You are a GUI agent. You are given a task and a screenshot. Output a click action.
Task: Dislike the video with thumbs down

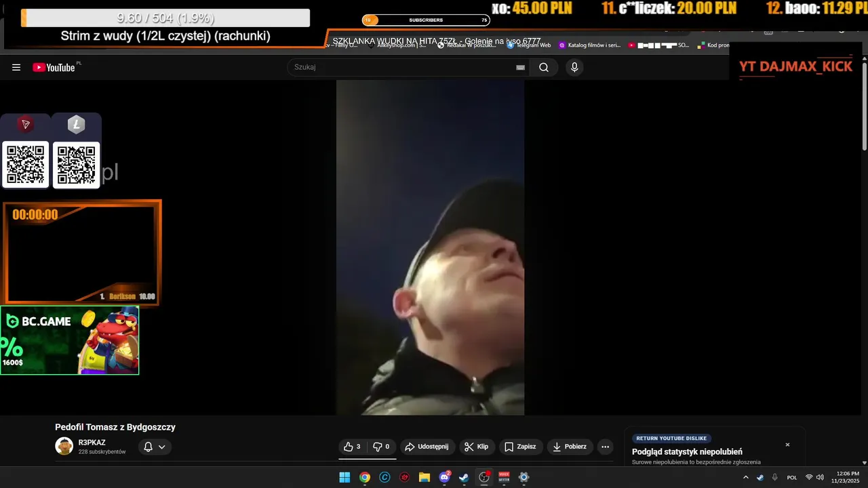point(382,447)
